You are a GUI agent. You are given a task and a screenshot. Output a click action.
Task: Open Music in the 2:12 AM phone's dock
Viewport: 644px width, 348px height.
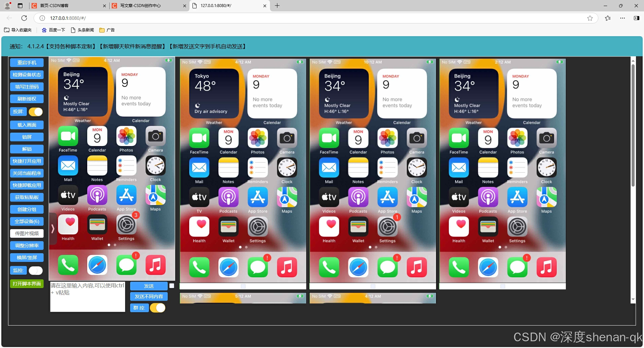click(547, 267)
